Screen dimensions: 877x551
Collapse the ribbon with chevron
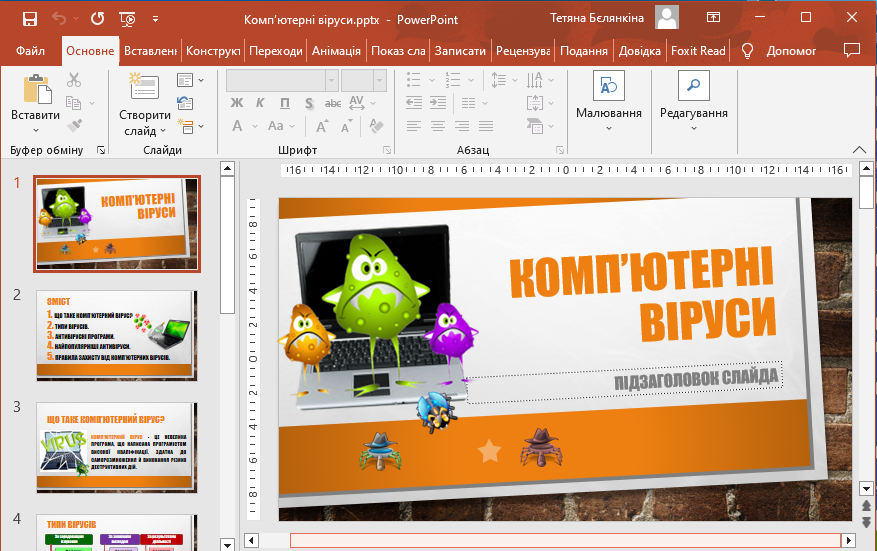(859, 150)
